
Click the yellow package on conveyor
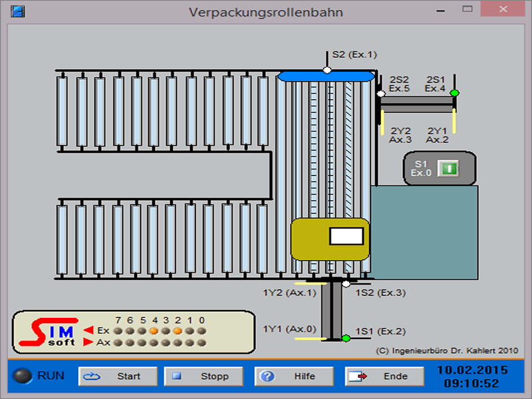330,239
